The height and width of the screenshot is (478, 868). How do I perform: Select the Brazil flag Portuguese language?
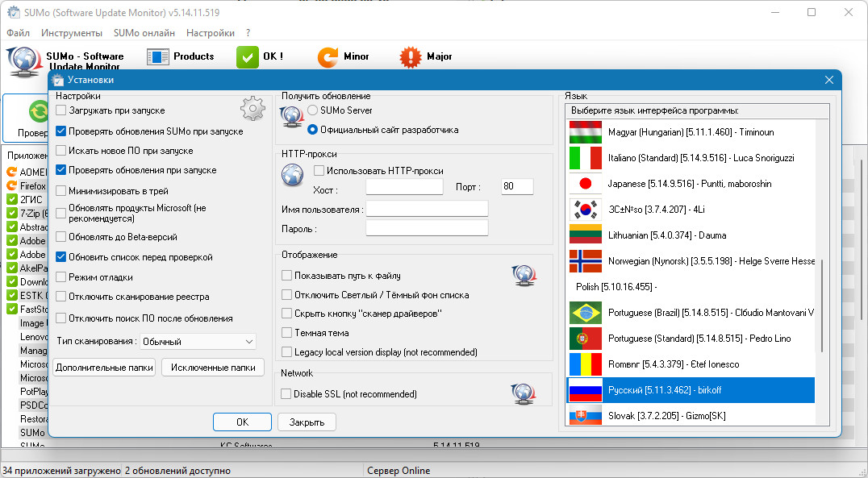coord(586,313)
